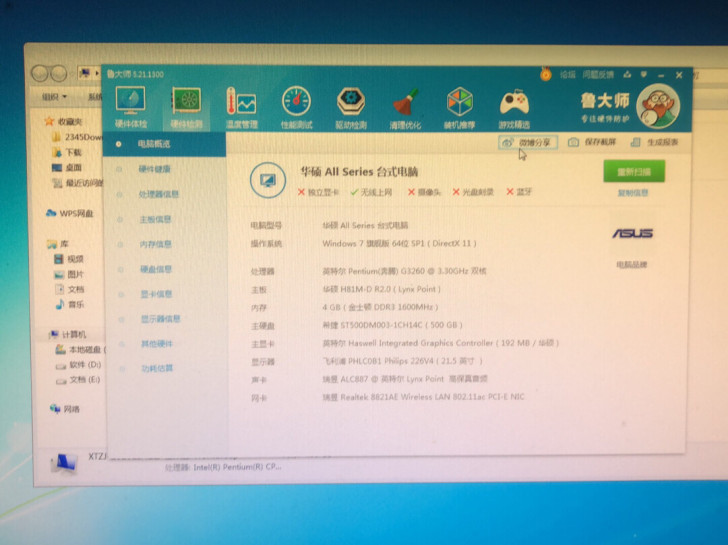Select 收藏夹 in Explorer navigation pane
728x545 pixels.
(x=64, y=122)
